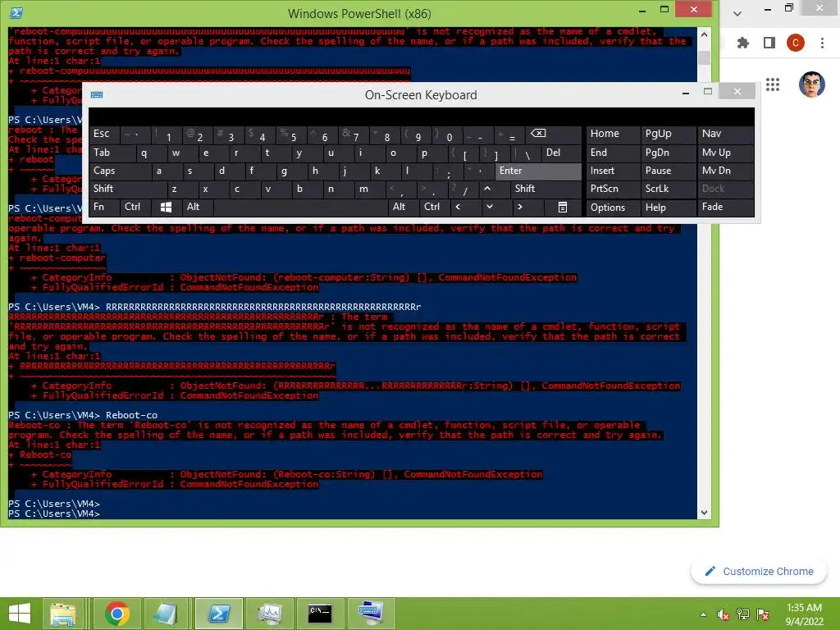
Task: Tap the Tab key
Action: (112, 153)
